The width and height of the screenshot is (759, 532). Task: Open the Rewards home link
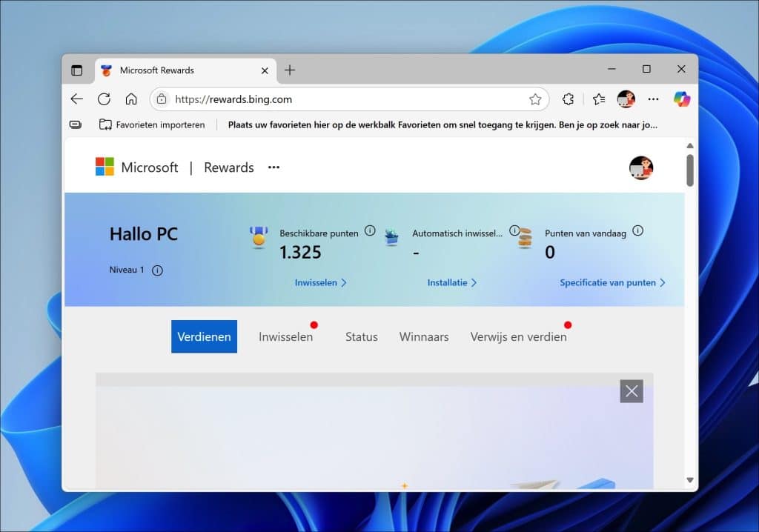click(228, 167)
